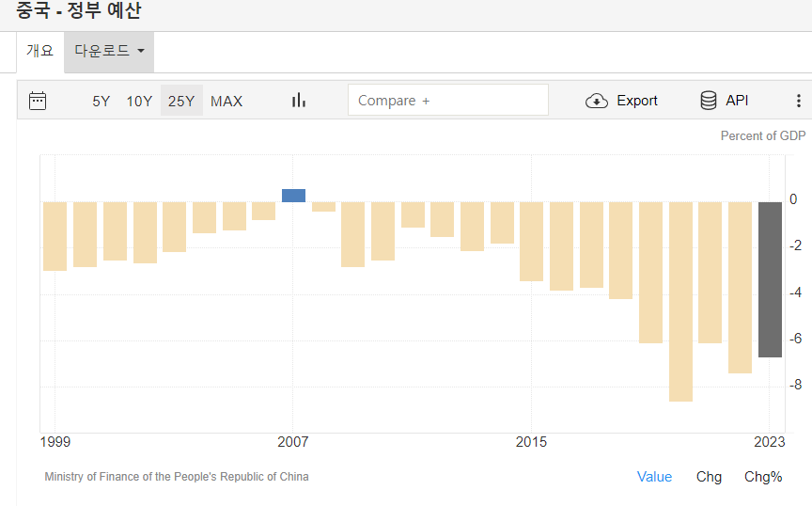Viewport: 812px width, 506px height.
Task: Open the 다운로드 dropdown menu
Action: pos(109,52)
